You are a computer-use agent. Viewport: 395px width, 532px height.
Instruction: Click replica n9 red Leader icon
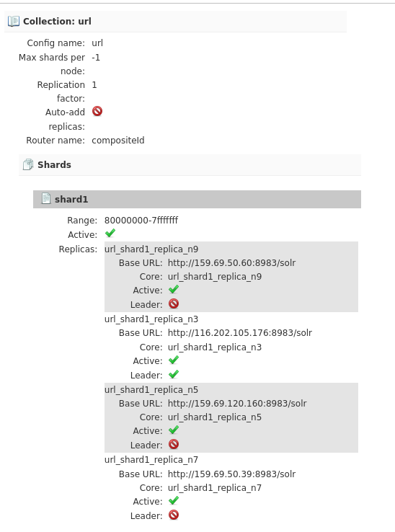click(174, 303)
